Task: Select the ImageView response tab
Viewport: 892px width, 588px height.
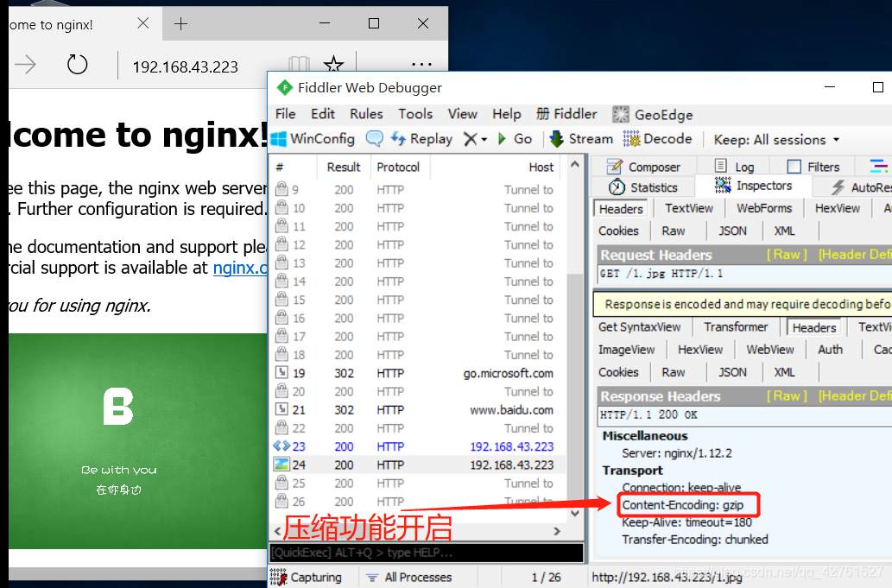Action: (626, 350)
